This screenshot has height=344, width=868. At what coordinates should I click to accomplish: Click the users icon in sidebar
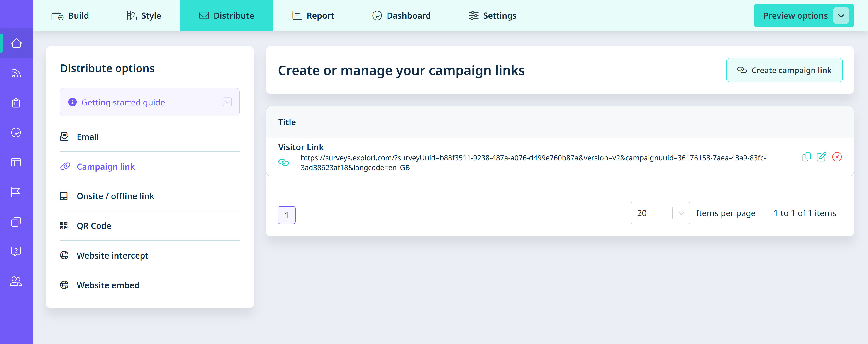pos(16,281)
